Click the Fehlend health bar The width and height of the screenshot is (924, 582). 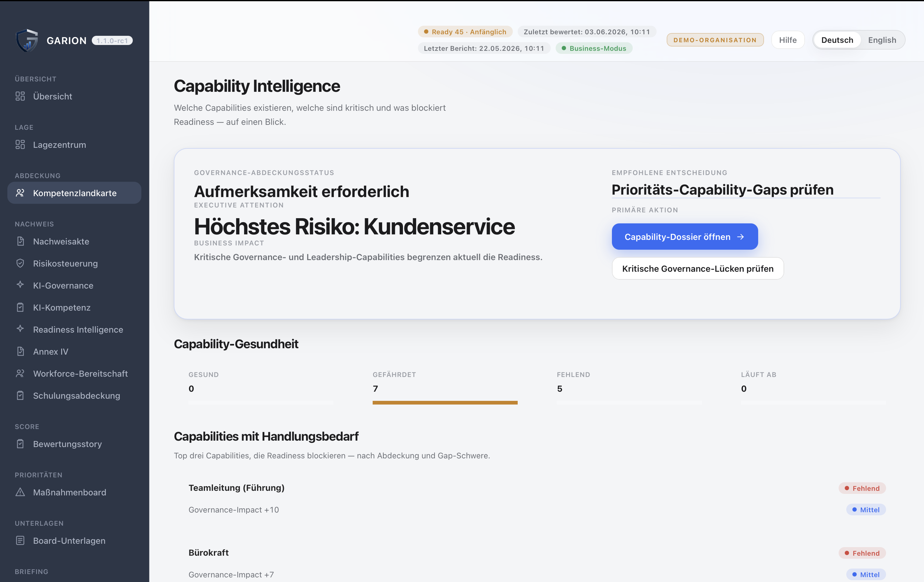tap(629, 402)
